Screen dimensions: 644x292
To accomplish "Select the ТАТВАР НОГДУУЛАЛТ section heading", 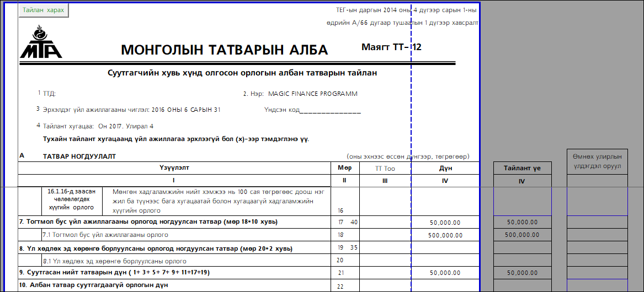I will pos(79,156).
